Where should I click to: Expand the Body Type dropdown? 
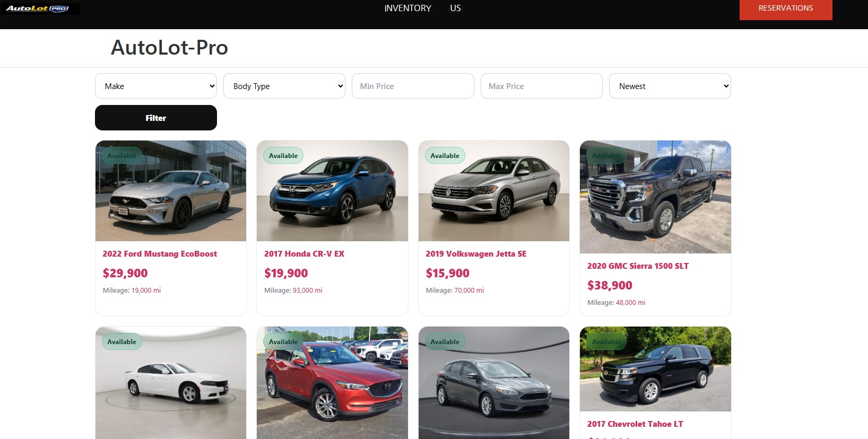pos(284,86)
